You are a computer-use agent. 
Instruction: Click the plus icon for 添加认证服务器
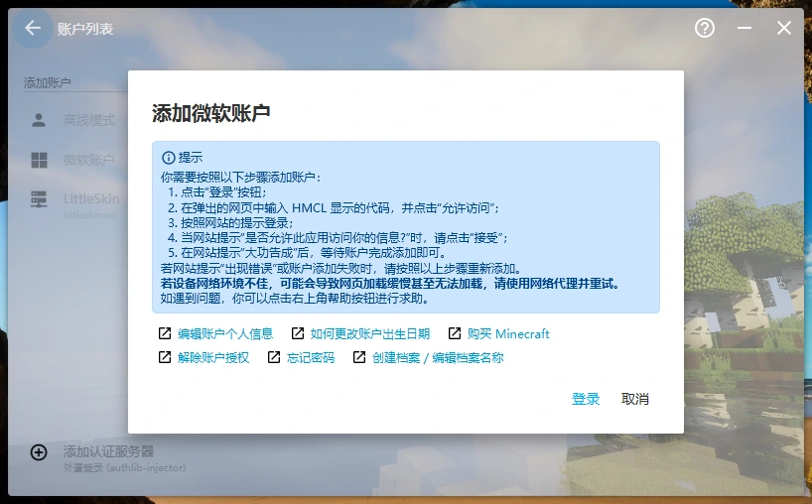click(39, 452)
